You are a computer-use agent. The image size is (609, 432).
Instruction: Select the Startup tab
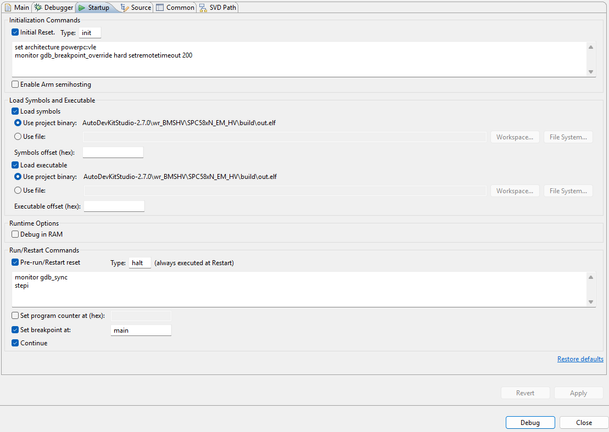click(95, 7)
